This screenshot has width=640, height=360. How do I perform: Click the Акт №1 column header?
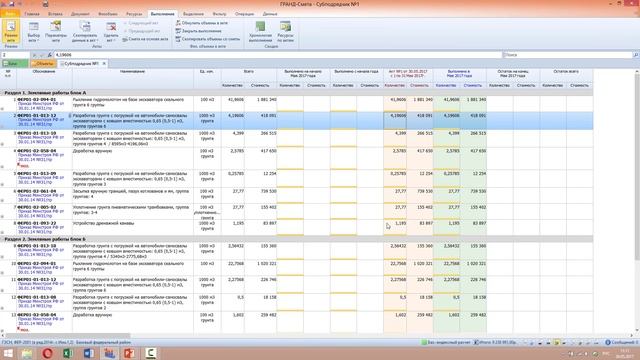pyautogui.click(x=408, y=73)
